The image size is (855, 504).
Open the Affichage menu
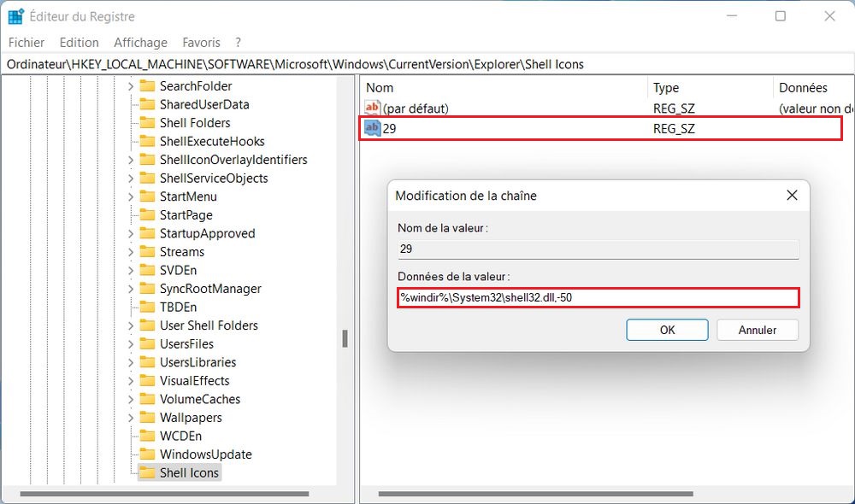click(141, 43)
